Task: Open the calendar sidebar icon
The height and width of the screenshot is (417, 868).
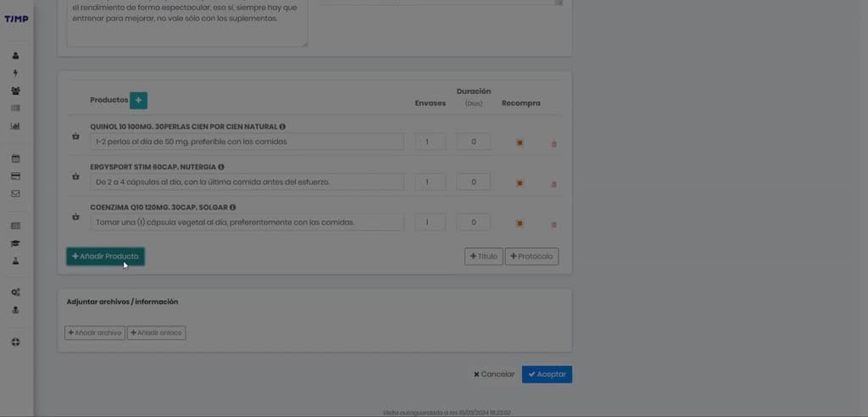Action: click(15, 158)
